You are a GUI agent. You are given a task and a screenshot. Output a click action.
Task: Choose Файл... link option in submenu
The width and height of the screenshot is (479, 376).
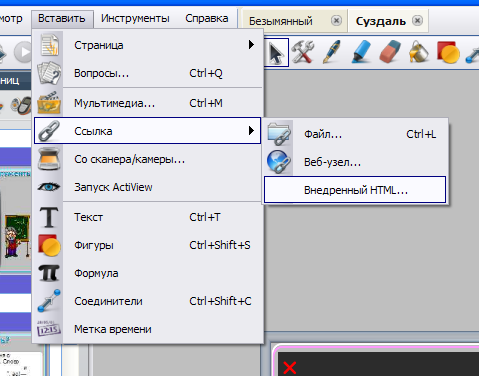pyautogui.click(x=356, y=134)
